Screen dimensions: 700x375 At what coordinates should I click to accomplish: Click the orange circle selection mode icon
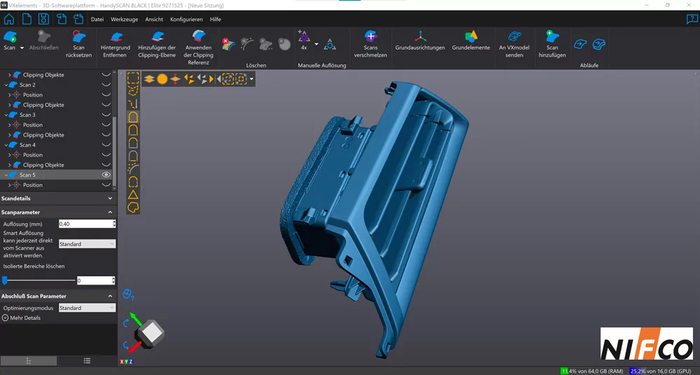click(162, 79)
